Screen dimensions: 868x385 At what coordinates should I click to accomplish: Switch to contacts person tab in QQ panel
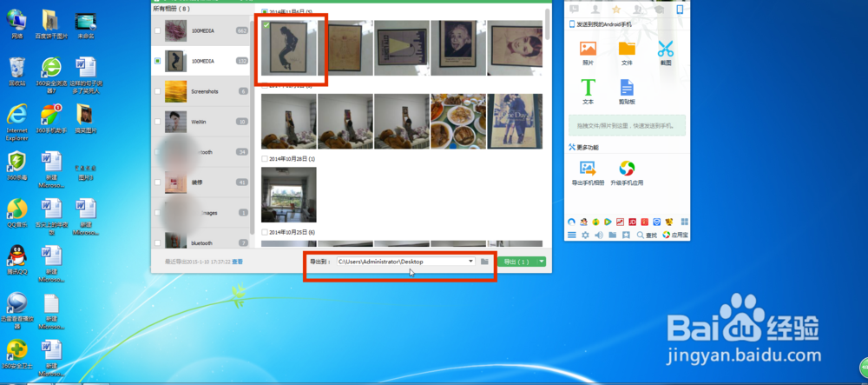coord(595,9)
